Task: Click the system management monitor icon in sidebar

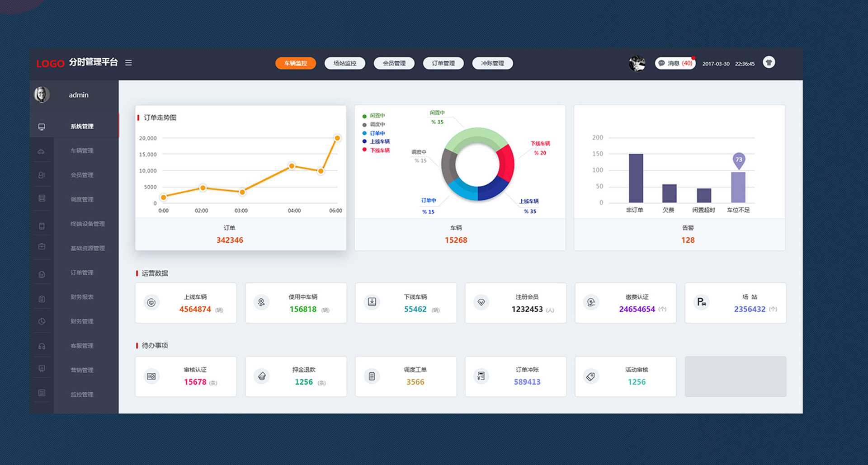Action: pyautogui.click(x=42, y=127)
